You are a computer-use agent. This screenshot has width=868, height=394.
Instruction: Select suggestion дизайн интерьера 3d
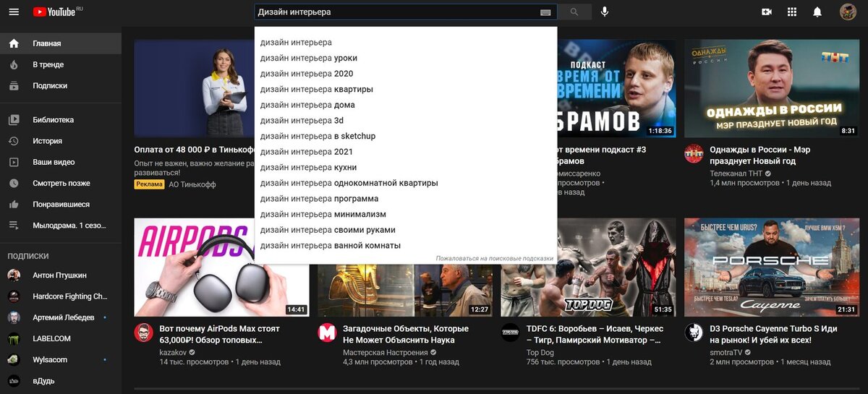406,121
